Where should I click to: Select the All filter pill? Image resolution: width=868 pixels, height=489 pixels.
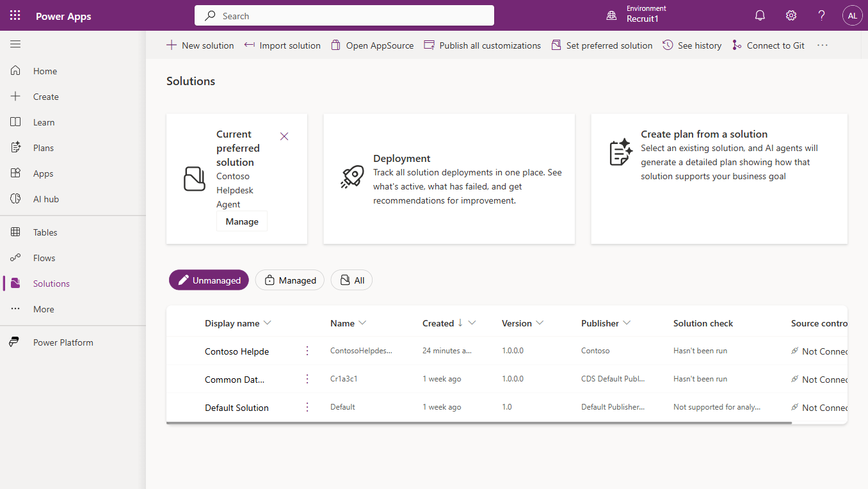351,280
